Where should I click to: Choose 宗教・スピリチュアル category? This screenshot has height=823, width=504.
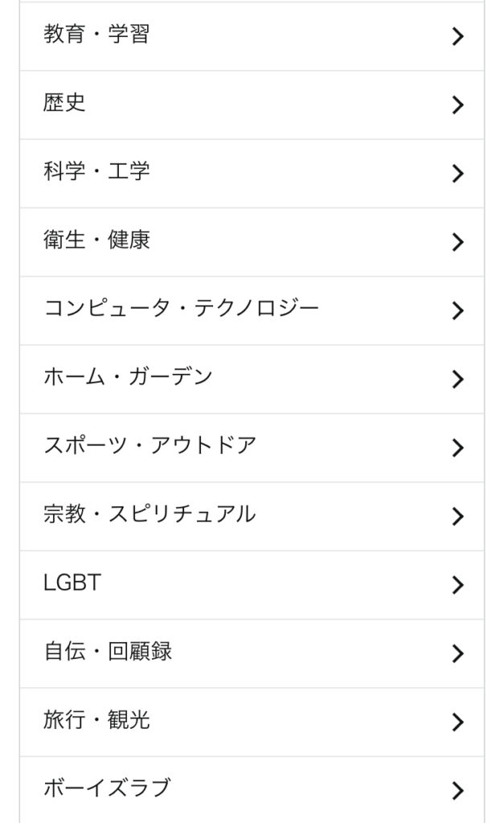pos(150,514)
